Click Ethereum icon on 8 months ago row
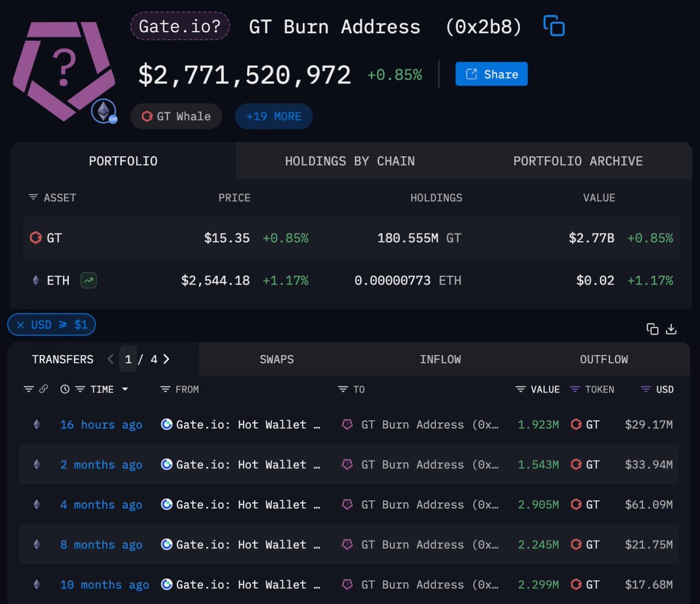 (x=37, y=544)
